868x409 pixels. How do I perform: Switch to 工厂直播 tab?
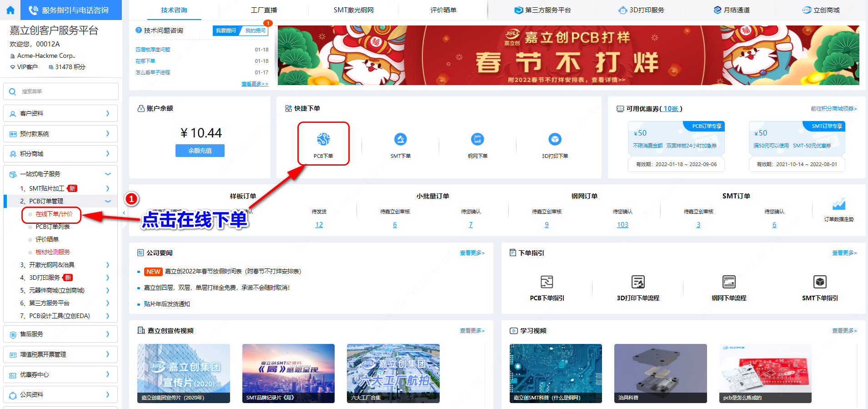(x=264, y=10)
